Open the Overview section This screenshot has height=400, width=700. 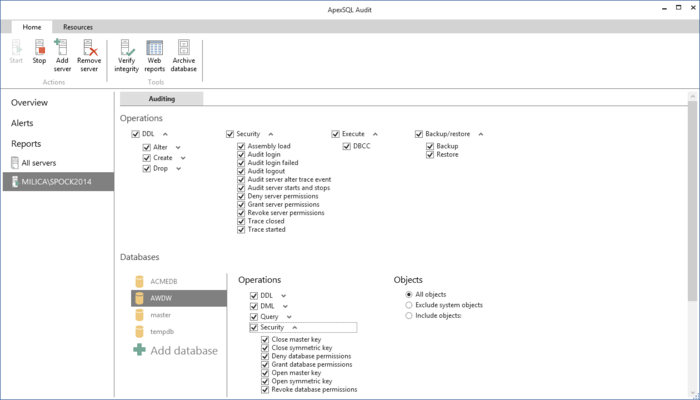(x=29, y=103)
